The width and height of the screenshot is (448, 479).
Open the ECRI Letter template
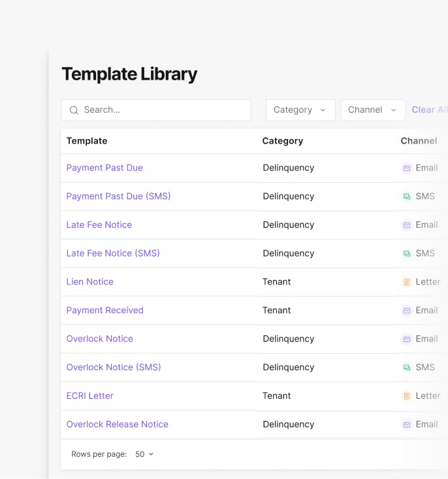click(x=90, y=395)
